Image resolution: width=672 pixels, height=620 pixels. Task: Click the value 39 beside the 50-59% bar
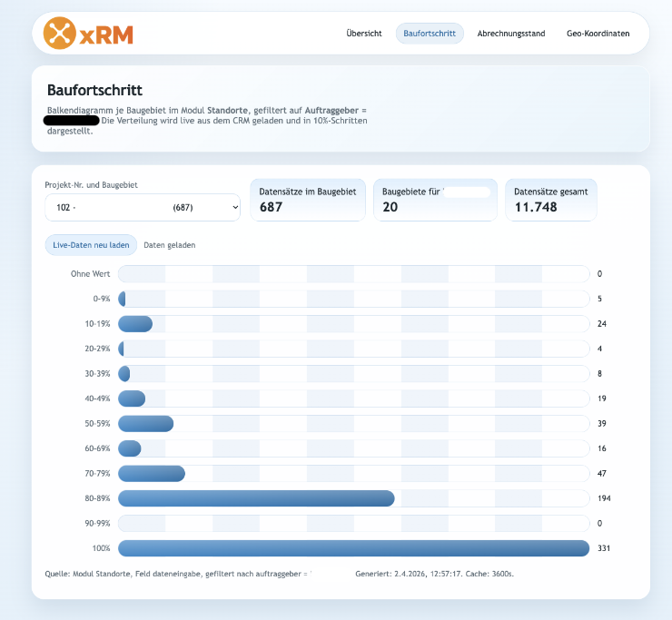pyautogui.click(x=602, y=424)
